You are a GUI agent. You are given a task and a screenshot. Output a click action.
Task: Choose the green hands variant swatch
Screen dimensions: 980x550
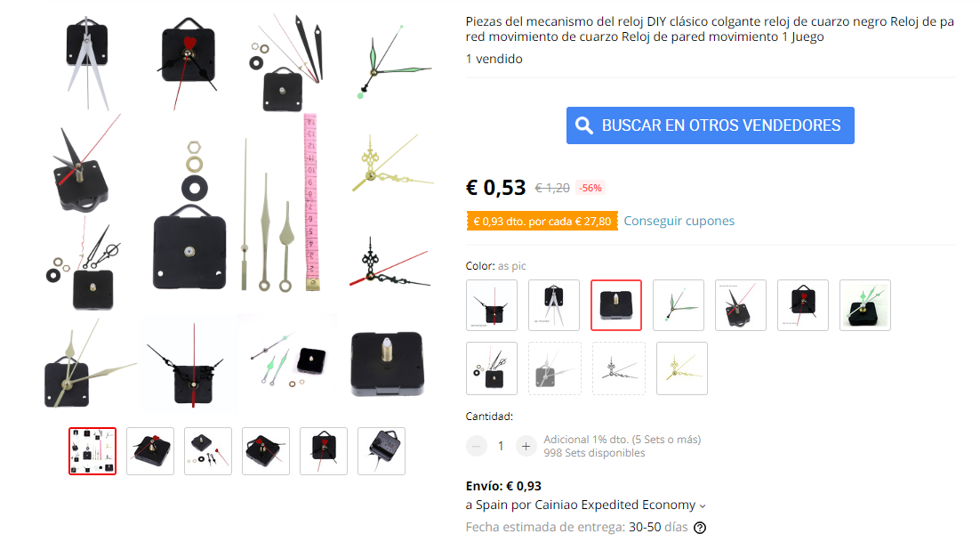(679, 305)
